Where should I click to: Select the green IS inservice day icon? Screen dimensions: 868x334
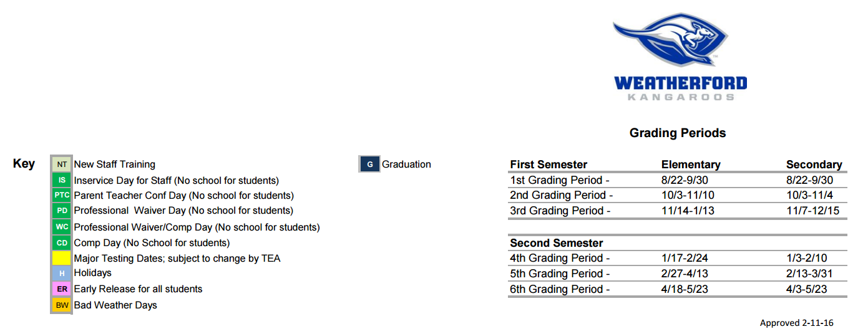pos(62,180)
